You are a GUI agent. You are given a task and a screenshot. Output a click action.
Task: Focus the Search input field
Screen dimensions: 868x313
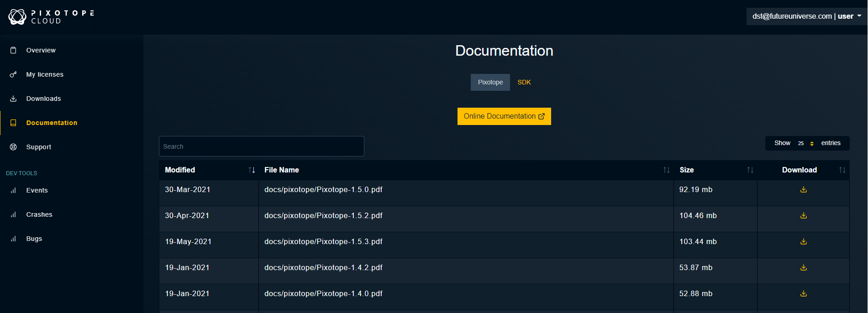pos(262,146)
